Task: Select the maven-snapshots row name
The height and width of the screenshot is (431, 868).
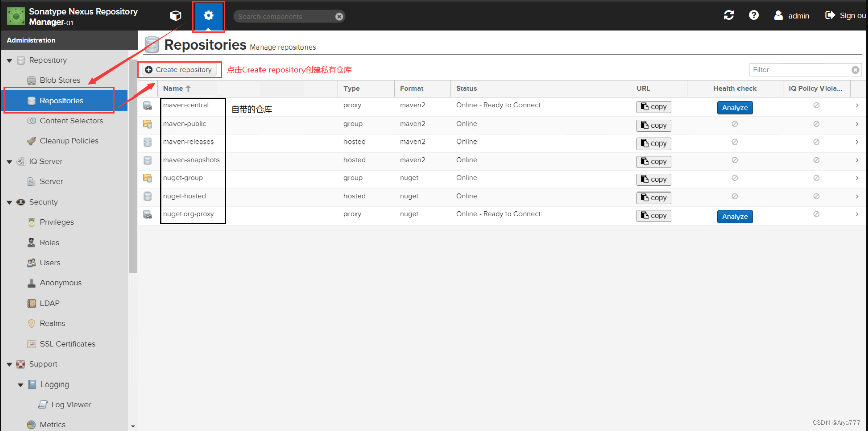Action: 191,160
